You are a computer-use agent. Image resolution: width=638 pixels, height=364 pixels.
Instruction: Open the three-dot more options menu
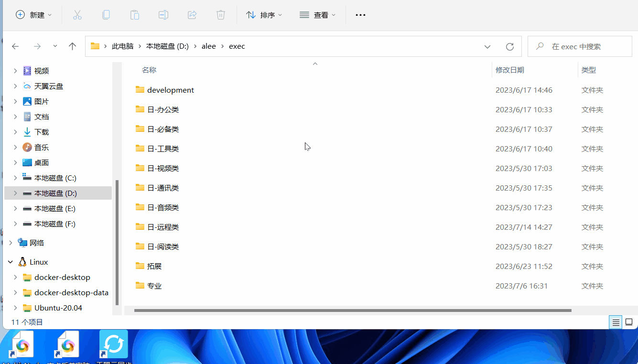pyautogui.click(x=360, y=15)
